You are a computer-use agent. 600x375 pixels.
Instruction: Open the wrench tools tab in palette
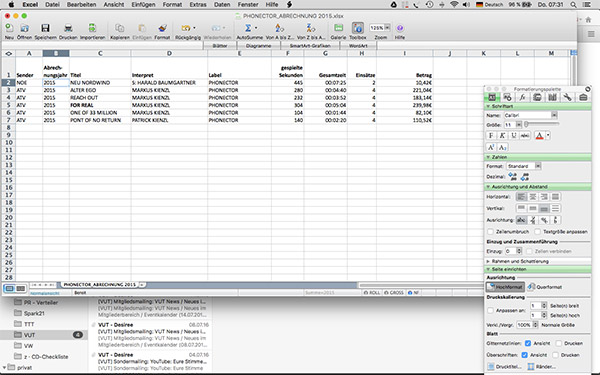tap(567, 97)
